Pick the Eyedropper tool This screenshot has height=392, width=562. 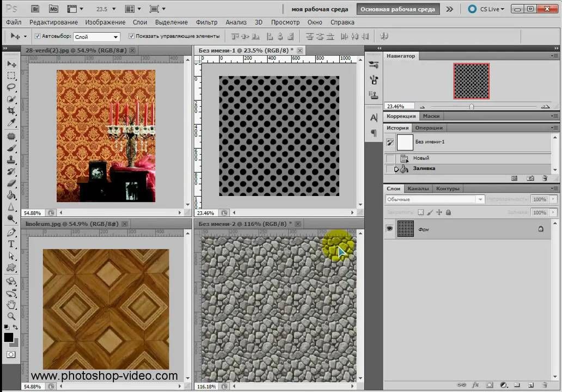11,123
